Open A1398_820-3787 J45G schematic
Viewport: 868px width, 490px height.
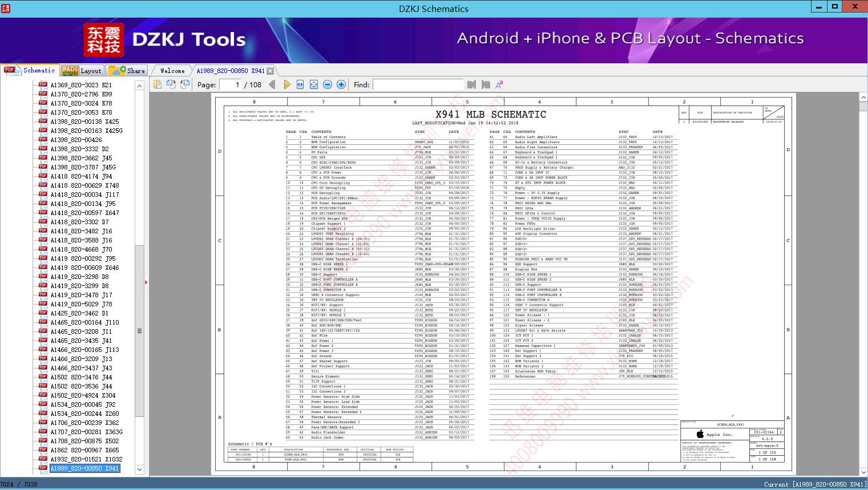pos(83,167)
